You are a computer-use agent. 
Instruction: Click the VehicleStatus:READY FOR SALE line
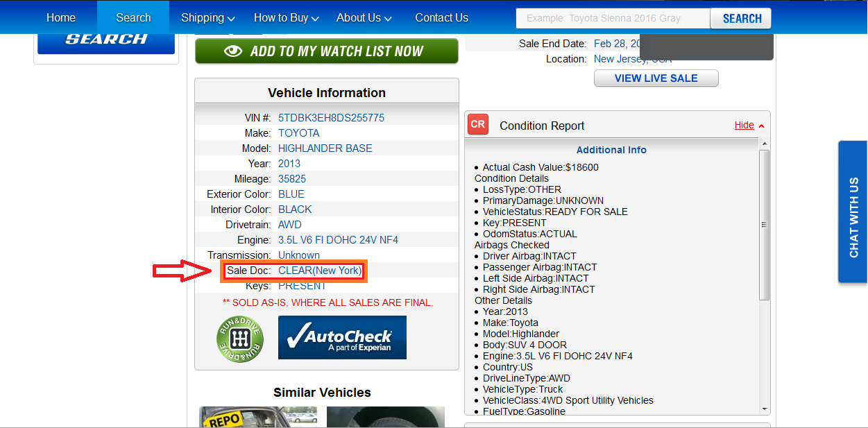(x=555, y=212)
